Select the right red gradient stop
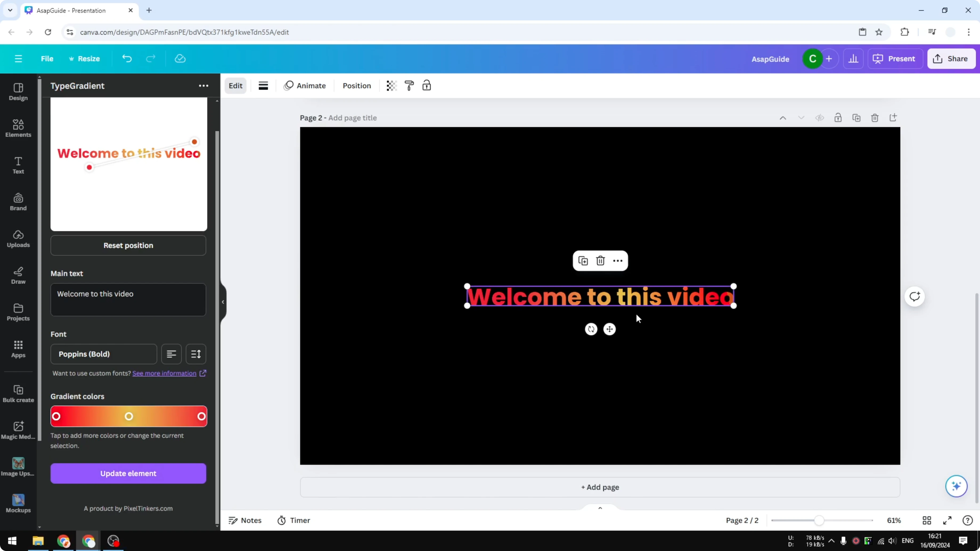 202,416
